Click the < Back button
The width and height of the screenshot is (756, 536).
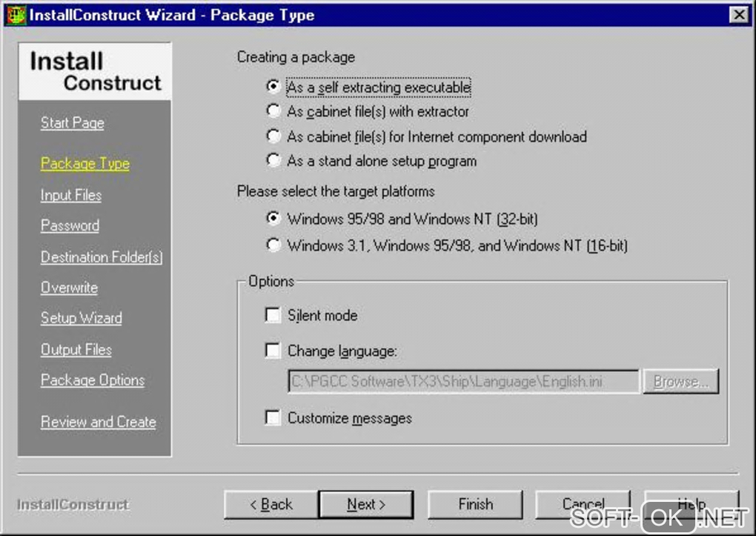coord(271,505)
